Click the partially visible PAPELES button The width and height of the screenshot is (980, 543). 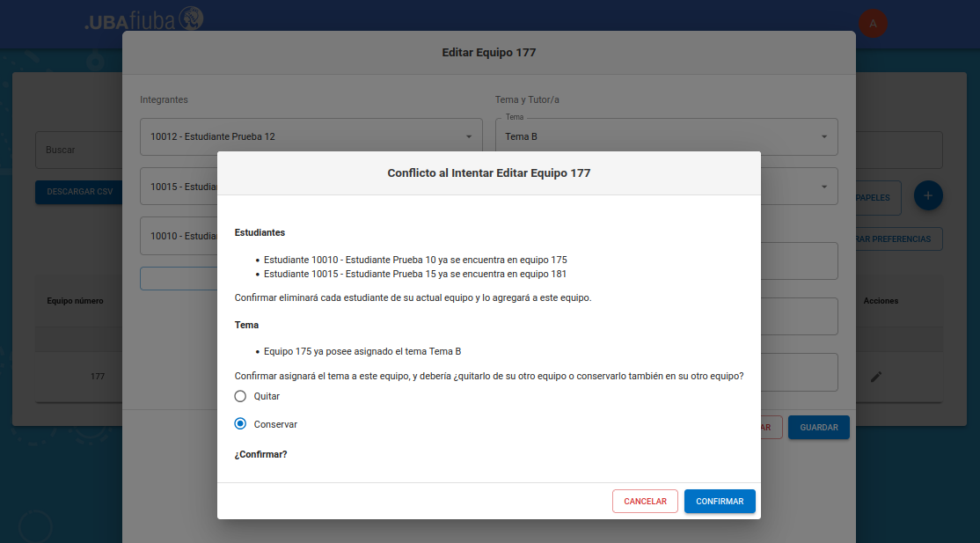(875, 198)
